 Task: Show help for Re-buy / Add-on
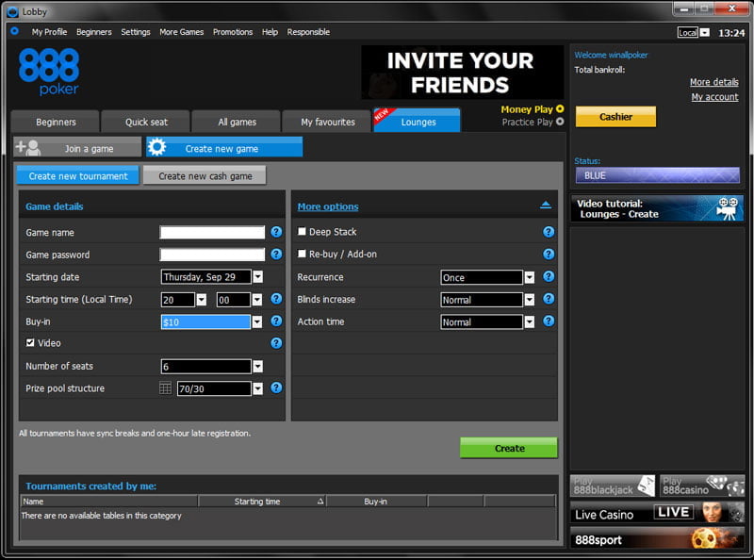click(549, 254)
